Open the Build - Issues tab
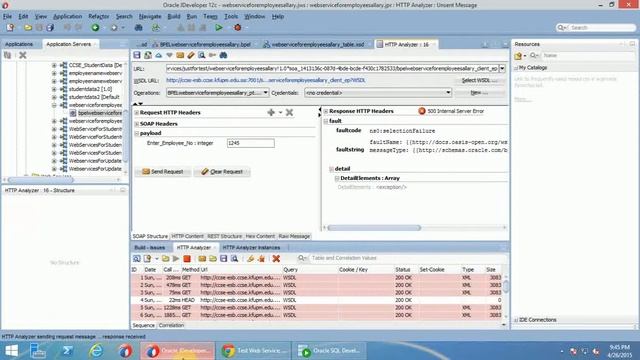The height and width of the screenshot is (360, 640). click(150, 248)
